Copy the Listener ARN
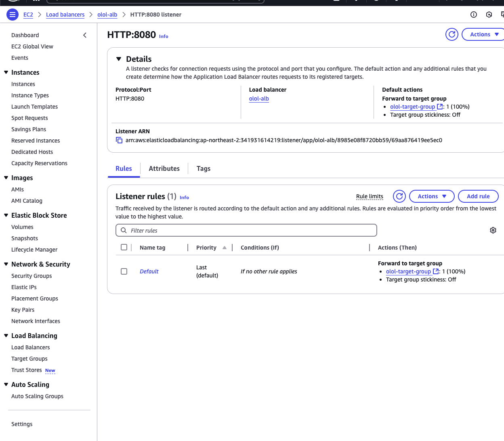504x441 pixels. coord(119,140)
